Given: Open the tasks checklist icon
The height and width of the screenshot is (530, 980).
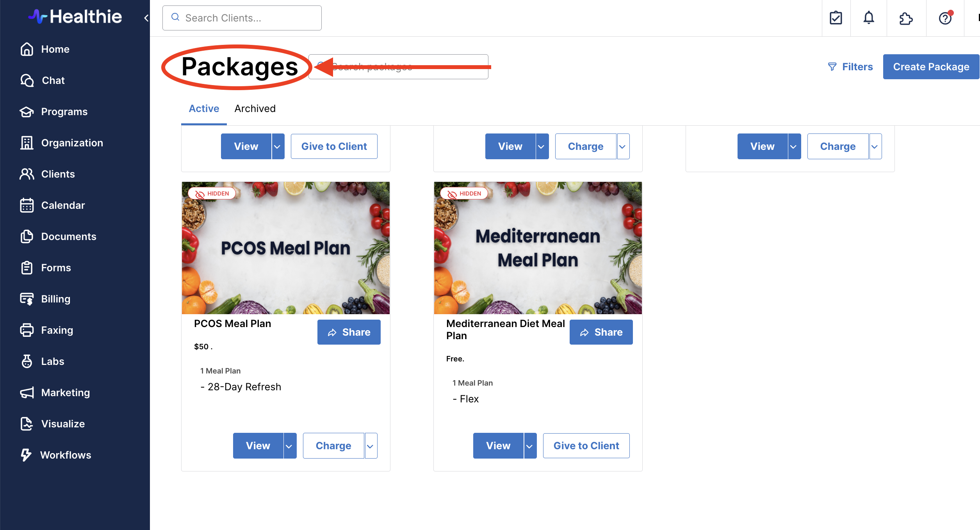Looking at the screenshot, I should point(836,18).
